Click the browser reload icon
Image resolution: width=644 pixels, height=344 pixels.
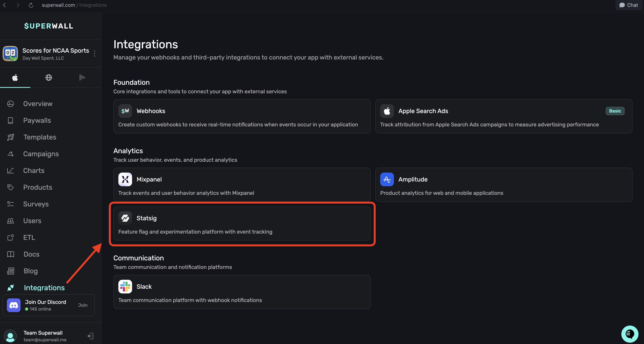[31, 5]
